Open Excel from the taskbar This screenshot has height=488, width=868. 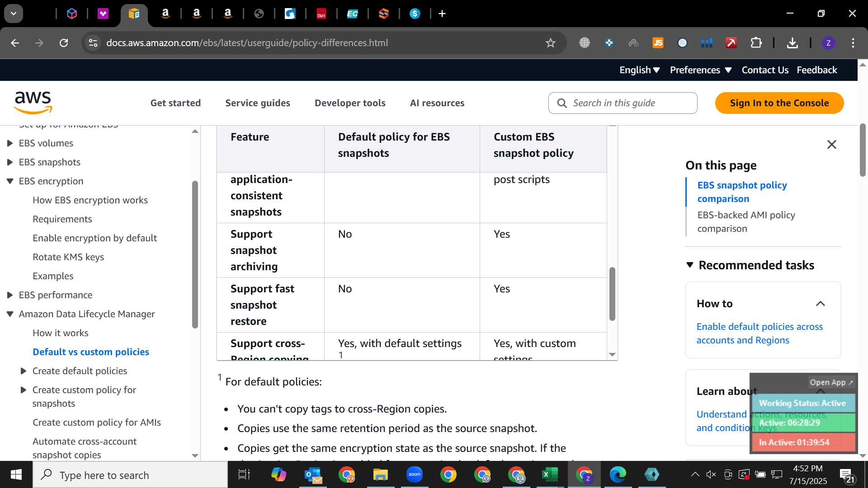click(x=550, y=474)
